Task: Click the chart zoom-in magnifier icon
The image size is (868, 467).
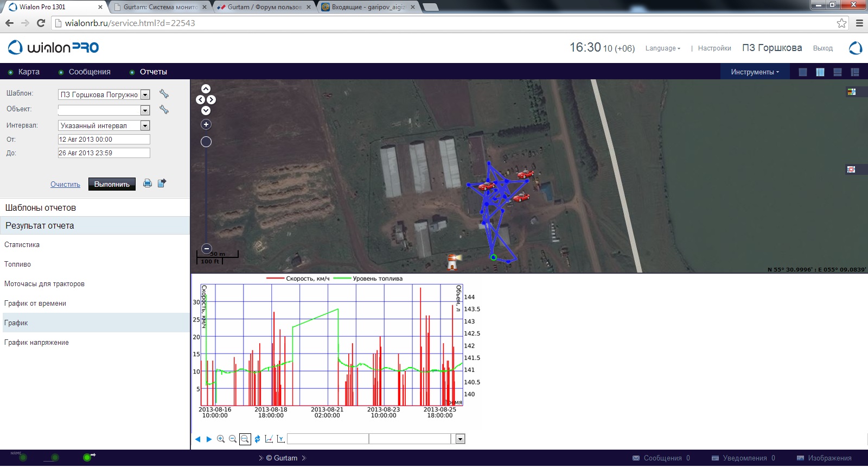Action: click(x=221, y=439)
